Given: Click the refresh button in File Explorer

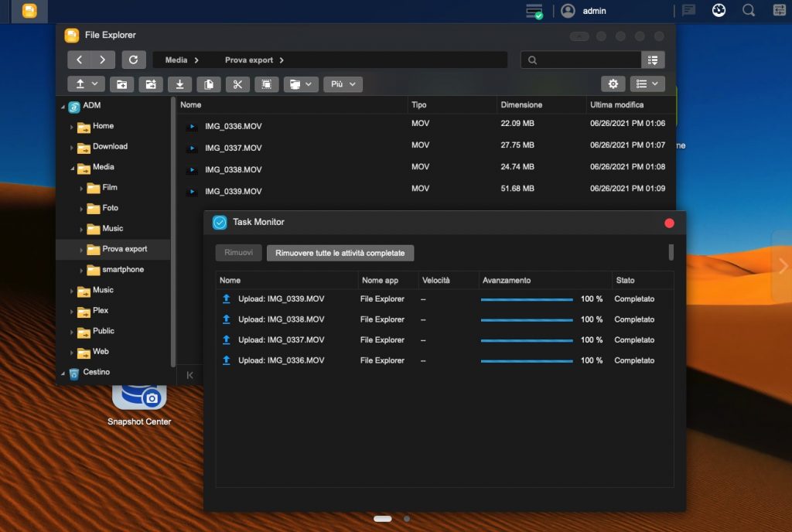Looking at the screenshot, I should point(133,60).
